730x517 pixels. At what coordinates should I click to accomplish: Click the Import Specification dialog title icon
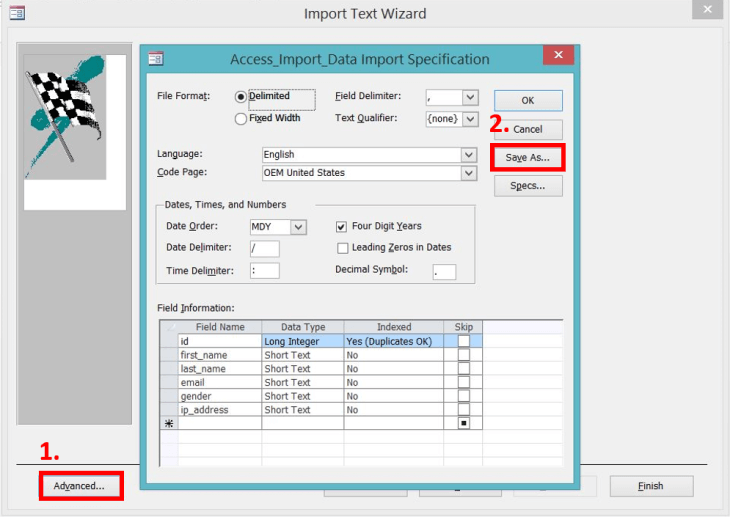click(x=156, y=59)
